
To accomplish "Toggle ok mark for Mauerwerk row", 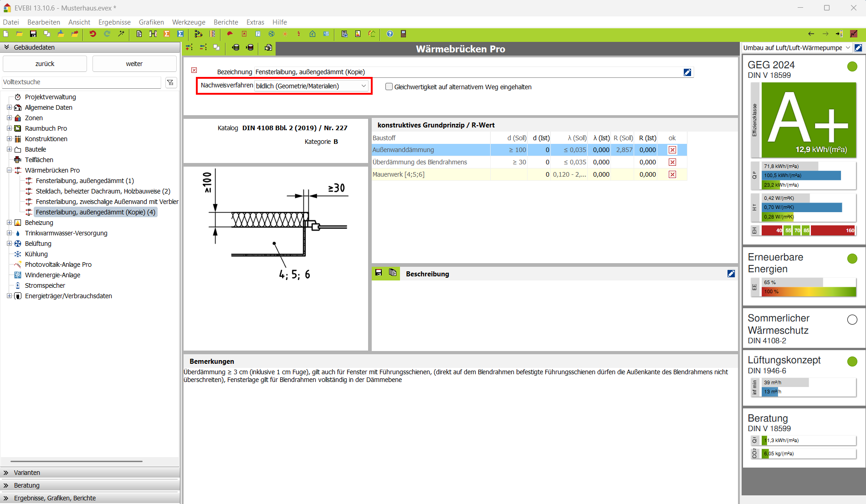I will (x=672, y=174).
